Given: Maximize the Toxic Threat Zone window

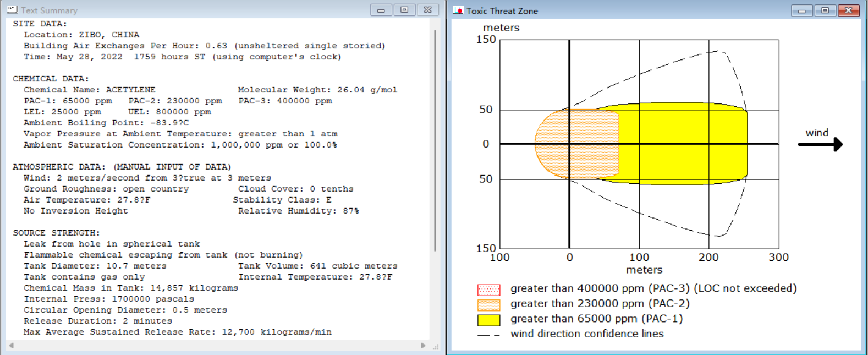Looking at the screenshot, I should [825, 10].
